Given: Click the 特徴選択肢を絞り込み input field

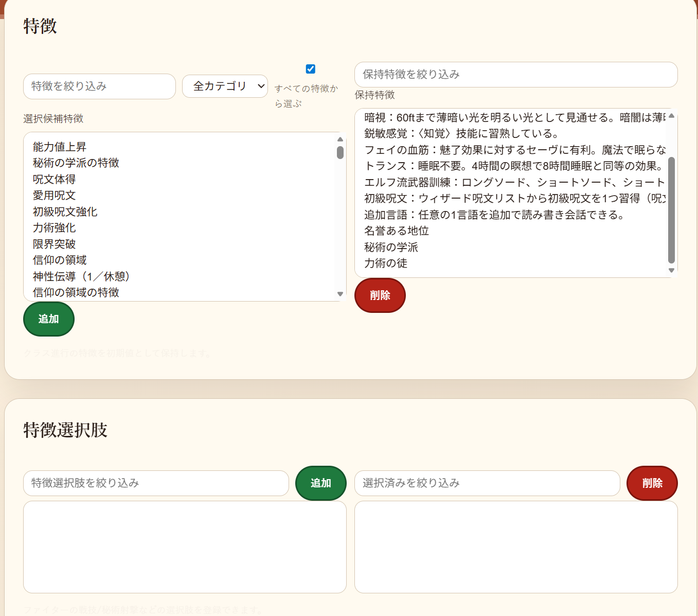Looking at the screenshot, I should click(x=156, y=483).
